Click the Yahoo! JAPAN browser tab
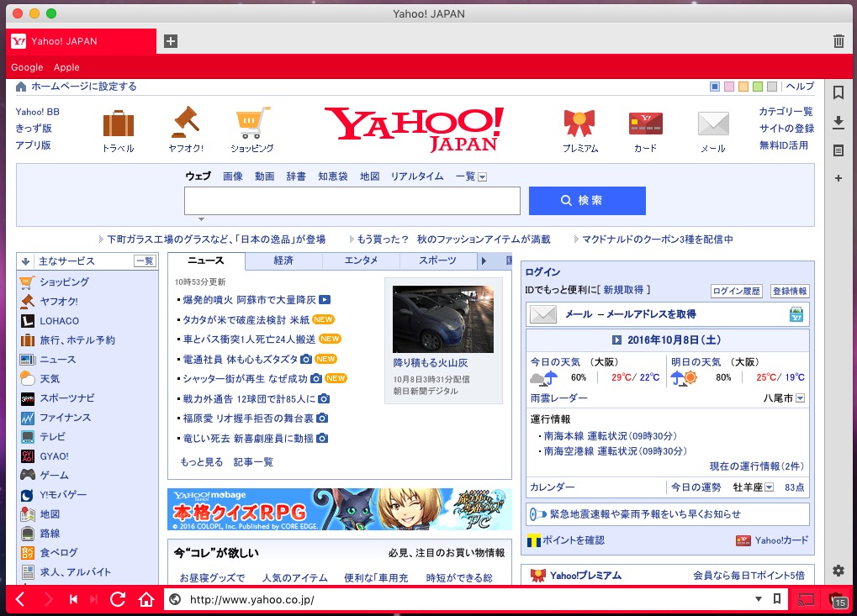The width and height of the screenshot is (857, 616). 81,41
